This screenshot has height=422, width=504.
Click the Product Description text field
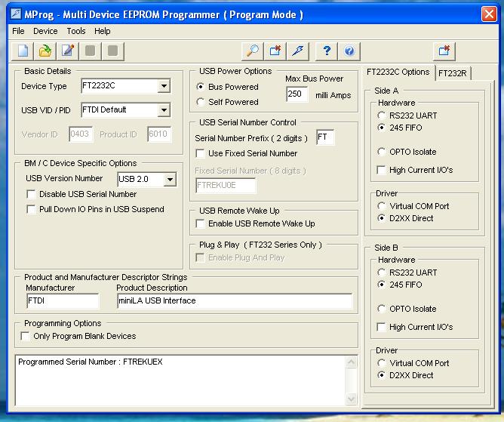(x=235, y=301)
